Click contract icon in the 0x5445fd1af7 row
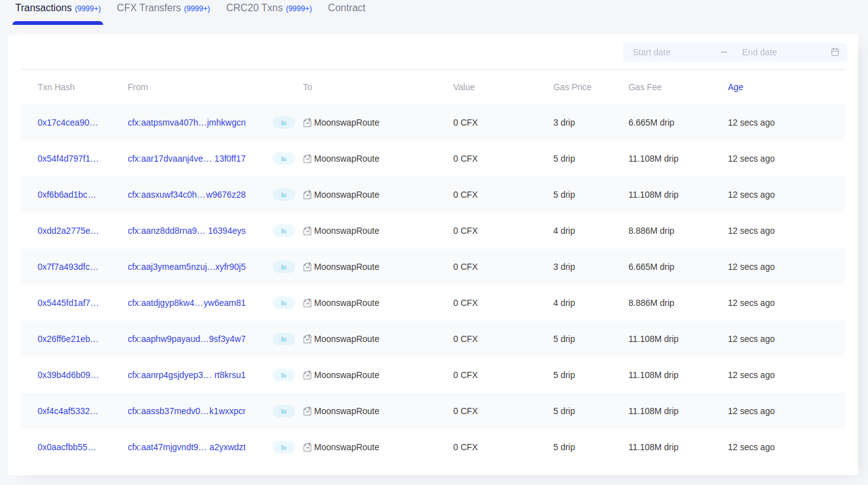 pos(307,303)
